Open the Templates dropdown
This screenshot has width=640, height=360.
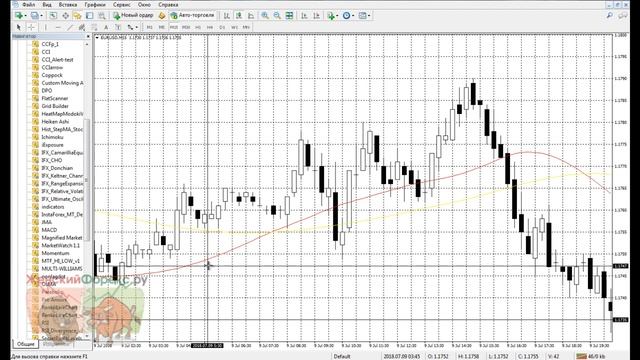(364, 16)
